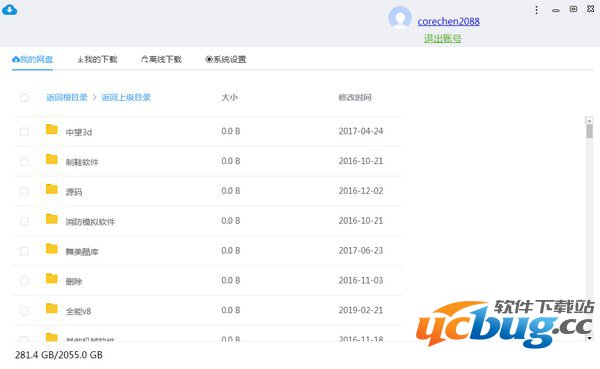
Task: Click date 2017-06-23 in 舞美酷库 row
Action: (x=361, y=251)
